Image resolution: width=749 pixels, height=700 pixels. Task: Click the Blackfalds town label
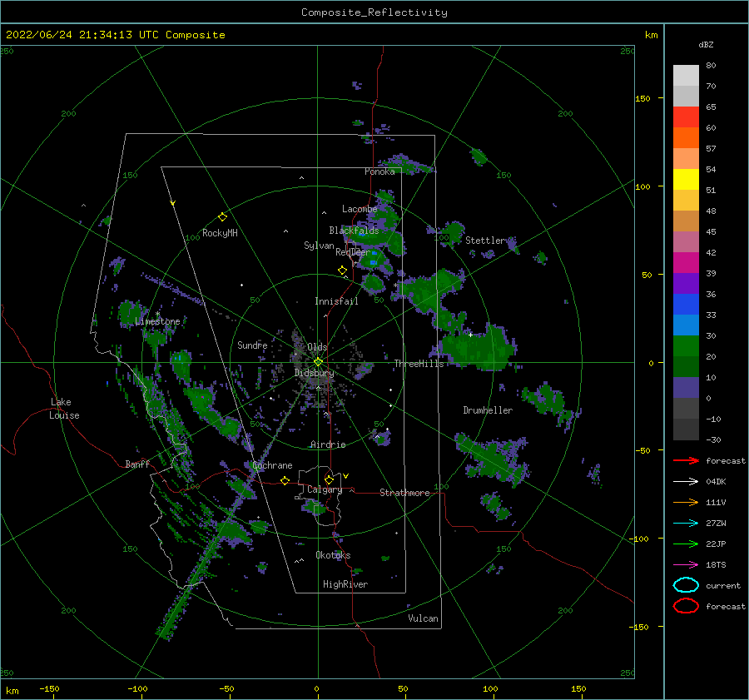tap(354, 231)
